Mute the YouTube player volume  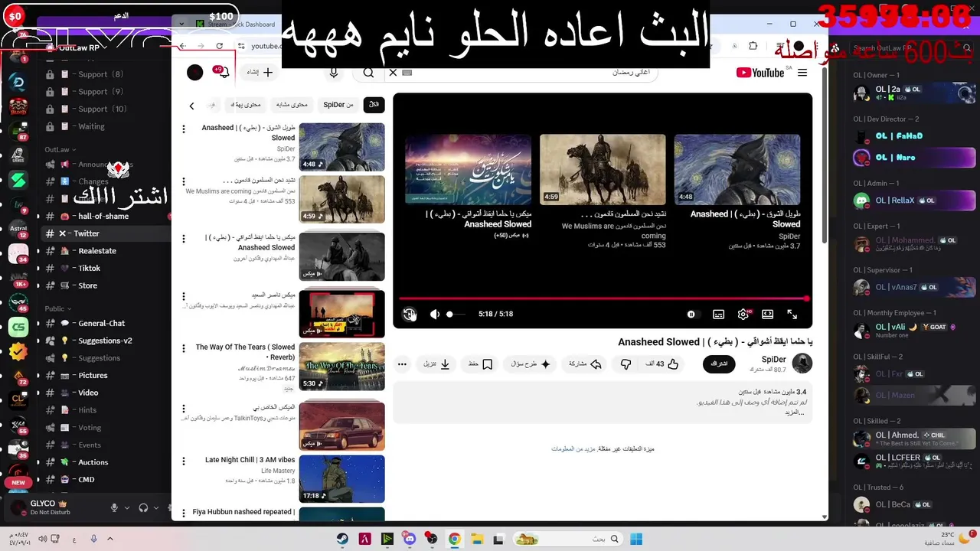pyautogui.click(x=435, y=314)
